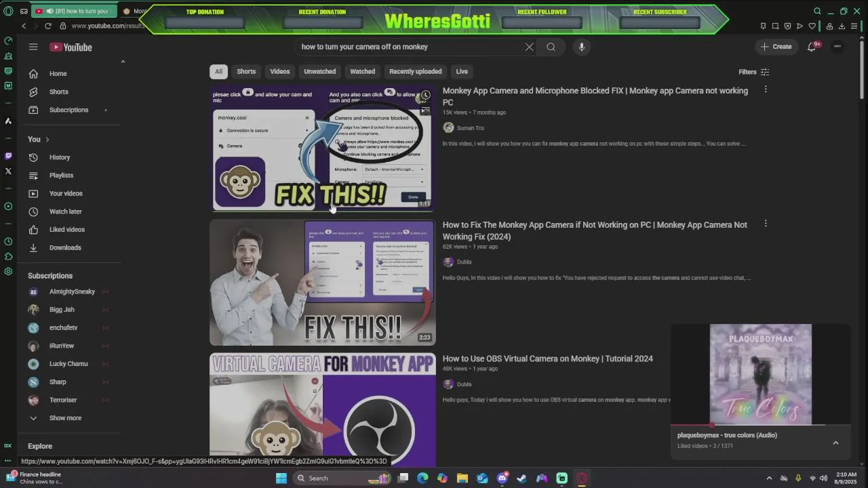This screenshot has height=488, width=868.
Task: Select the Shorts filter chip
Action: (x=246, y=71)
